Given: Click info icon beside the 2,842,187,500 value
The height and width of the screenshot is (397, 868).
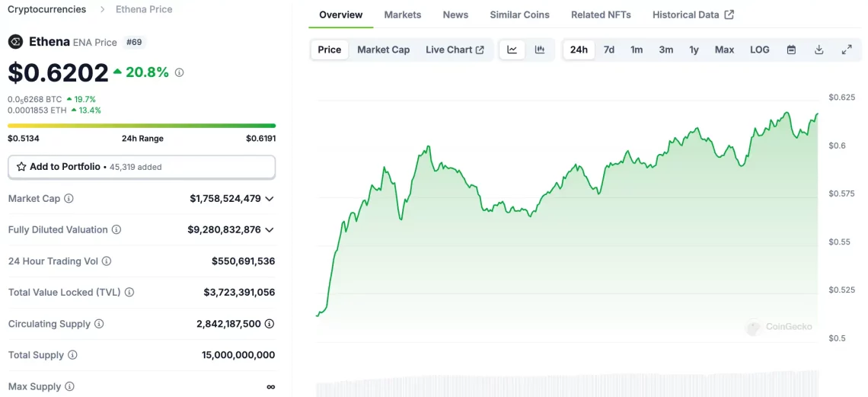Looking at the screenshot, I should click(270, 323).
